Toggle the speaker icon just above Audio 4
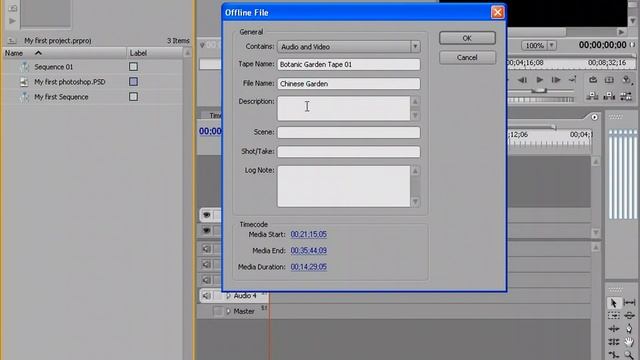Viewport: 640px width, 360px height. pos(207,280)
